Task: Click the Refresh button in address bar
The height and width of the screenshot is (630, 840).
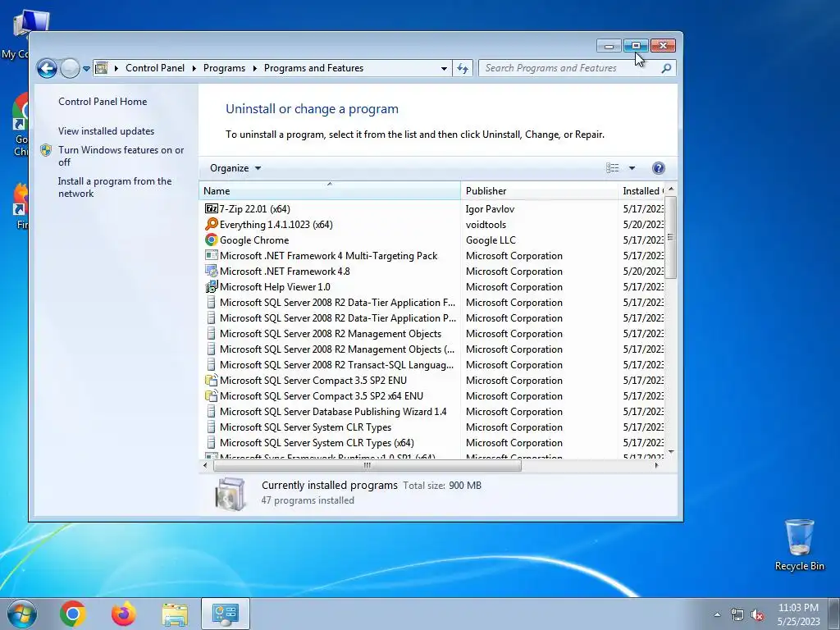Action: (x=463, y=69)
